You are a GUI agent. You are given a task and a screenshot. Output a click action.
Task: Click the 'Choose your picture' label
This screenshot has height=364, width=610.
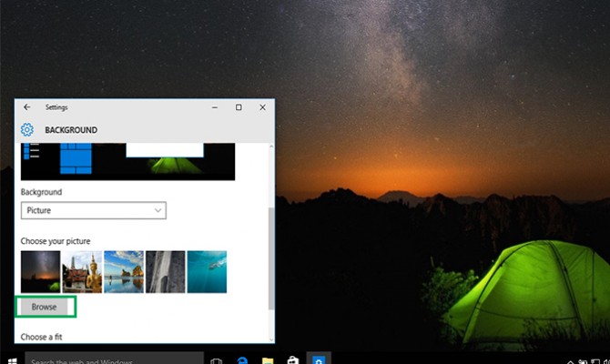[56, 241]
